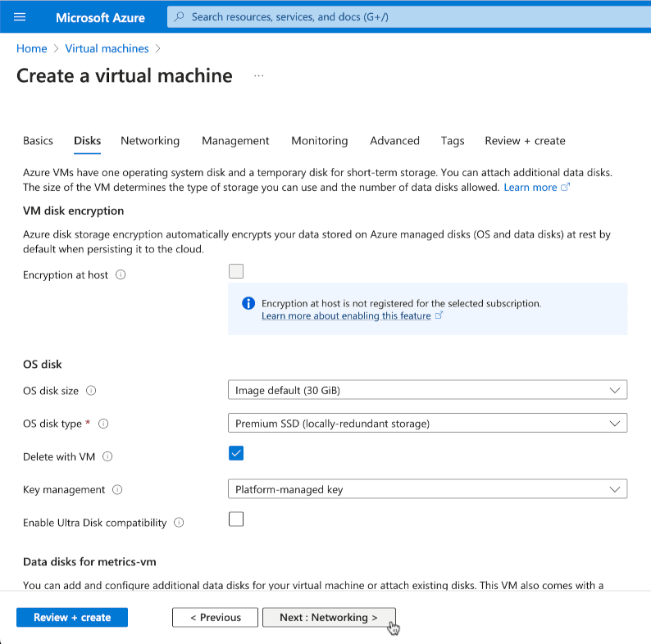
Task: Expand the OS disk size dropdown
Action: [426, 390]
